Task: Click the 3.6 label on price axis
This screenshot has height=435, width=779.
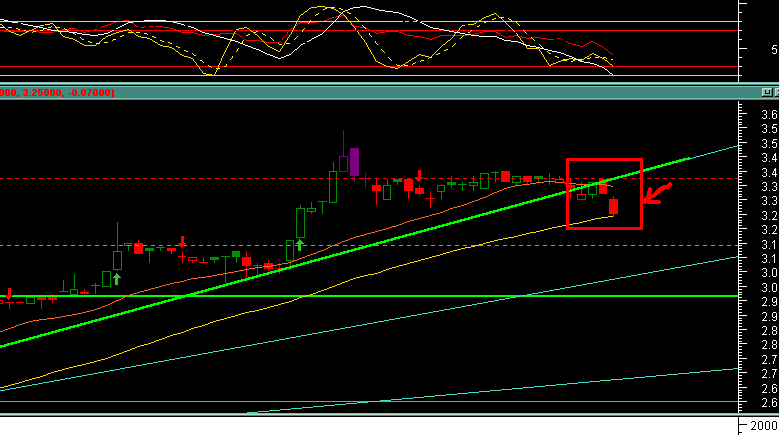Action: pyautogui.click(x=770, y=114)
